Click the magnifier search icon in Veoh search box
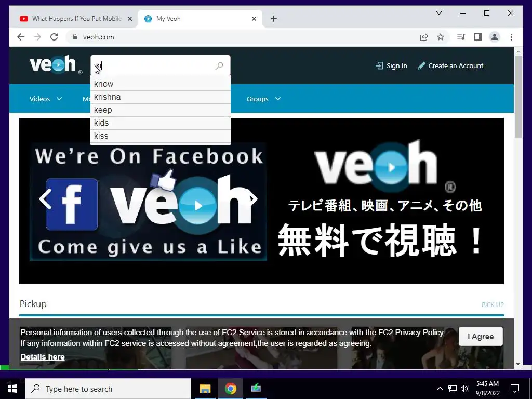 click(x=219, y=65)
